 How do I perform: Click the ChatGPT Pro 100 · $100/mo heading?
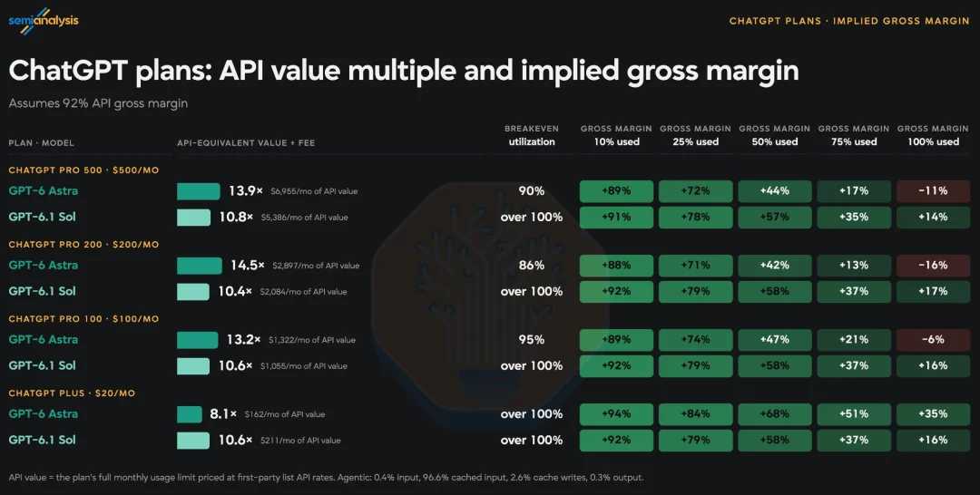coord(83,318)
